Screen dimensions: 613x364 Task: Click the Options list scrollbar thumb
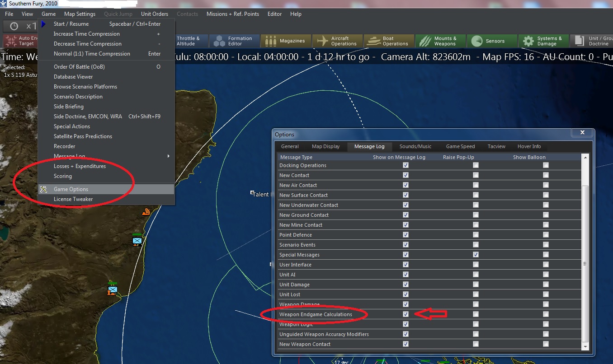click(x=585, y=263)
